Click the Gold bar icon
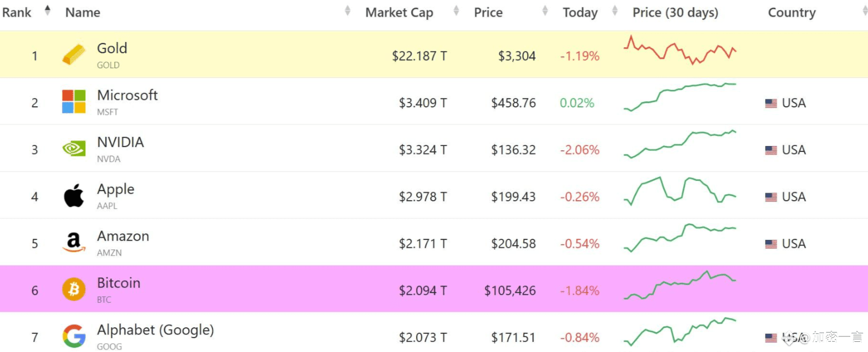The width and height of the screenshot is (868, 352). click(x=74, y=55)
